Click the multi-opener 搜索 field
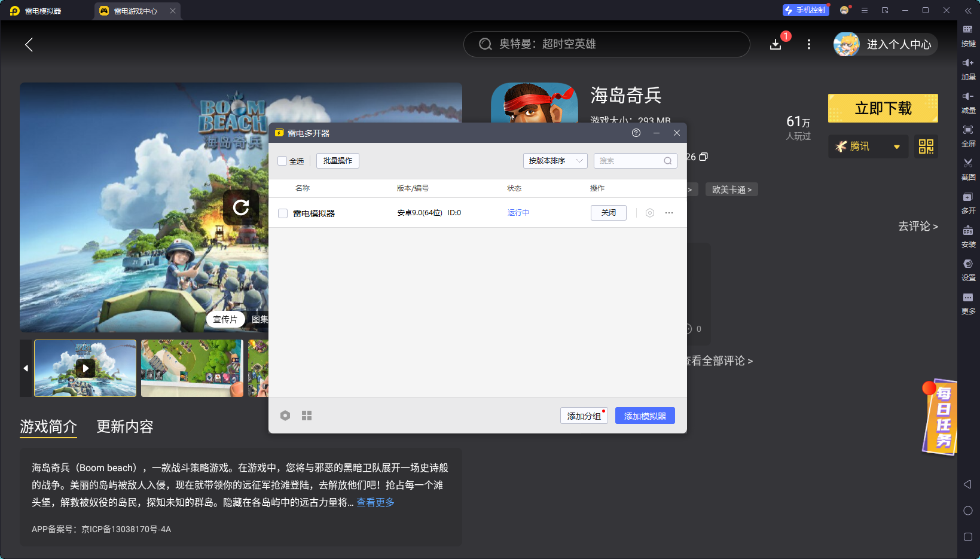980x559 pixels. 635,161
